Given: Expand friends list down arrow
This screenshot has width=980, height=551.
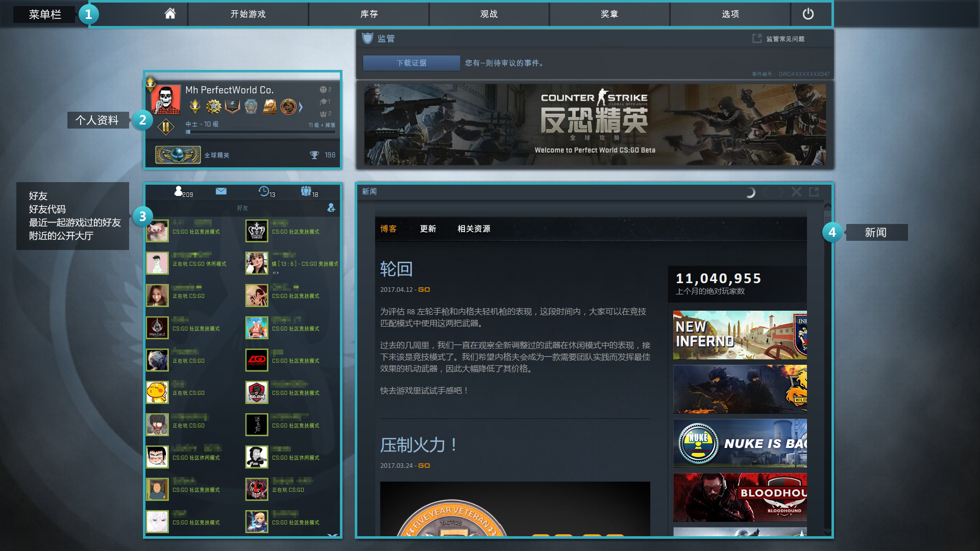Looking at the screenshot, I should click(332, 535).
